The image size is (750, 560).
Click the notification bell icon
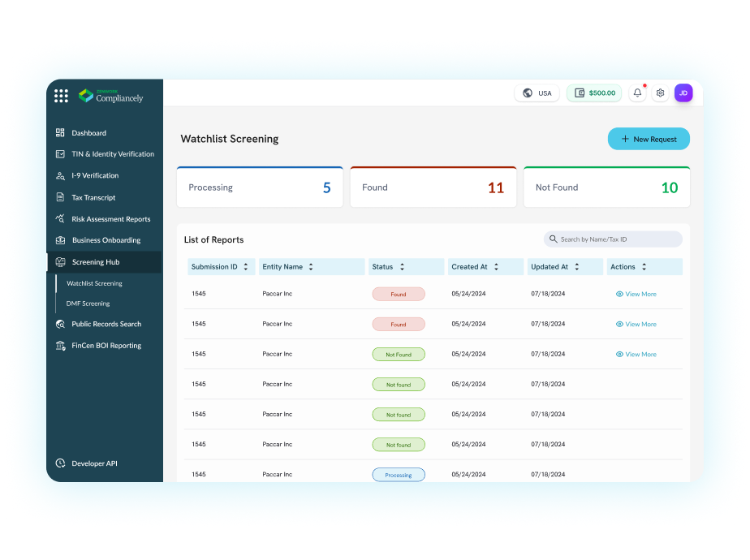pyautogui.click(x=637, y=93)
